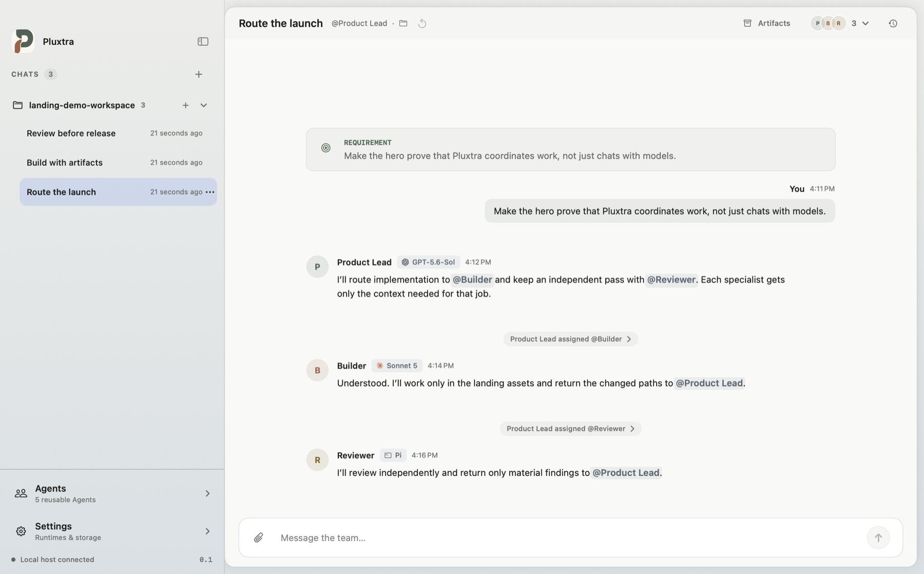Click the @Builder mention in Product Lead message
Image resolution: width=924 pixels, height=574 pixels.
click(472, 280)
